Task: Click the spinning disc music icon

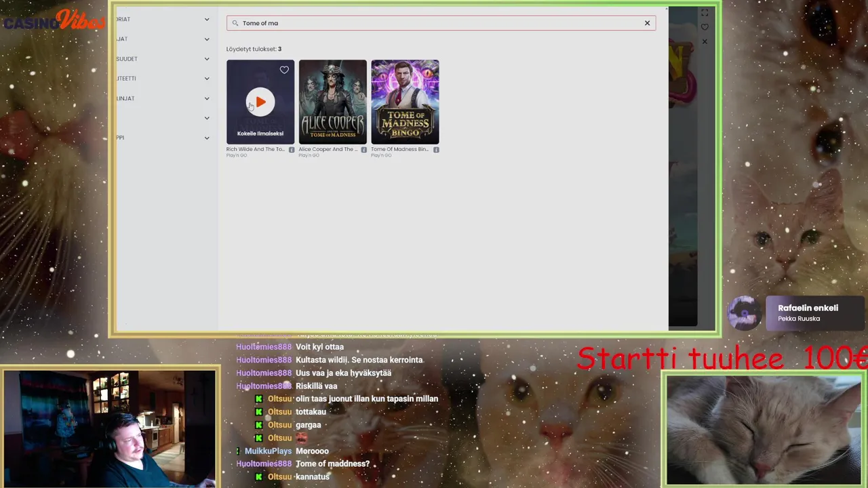Action: [744, 313]
